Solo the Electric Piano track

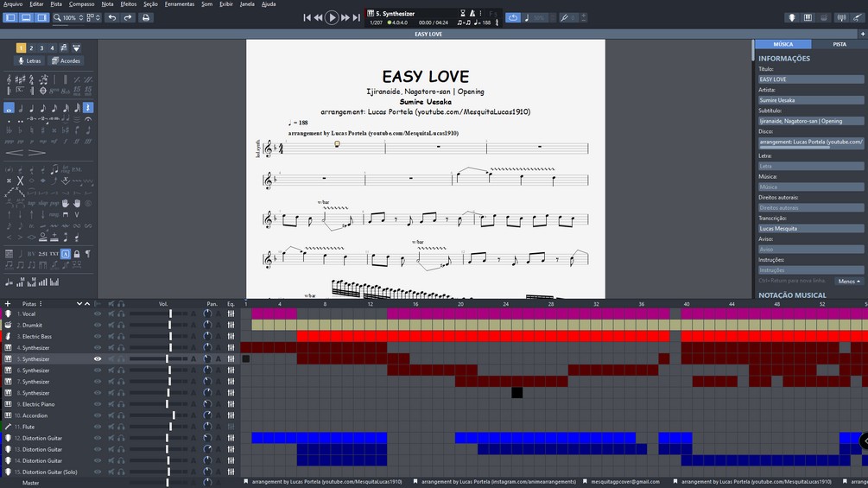[121, 404]
